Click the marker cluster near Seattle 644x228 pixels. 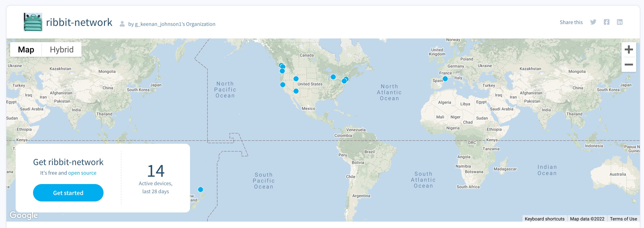pyautogui.click(x=282, y=66)
